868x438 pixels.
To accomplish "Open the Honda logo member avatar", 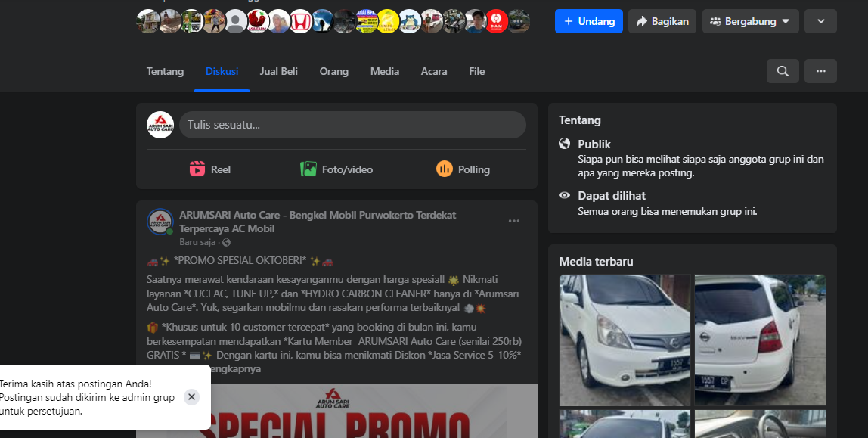I will pos(301,22).
